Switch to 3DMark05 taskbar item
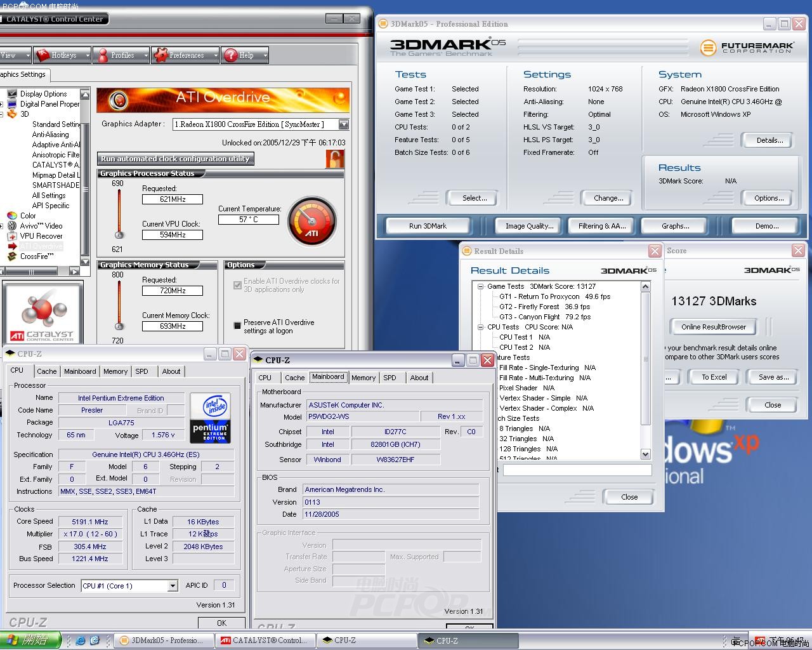This screenshot has width=812, height=650. (x=163, y=640)
